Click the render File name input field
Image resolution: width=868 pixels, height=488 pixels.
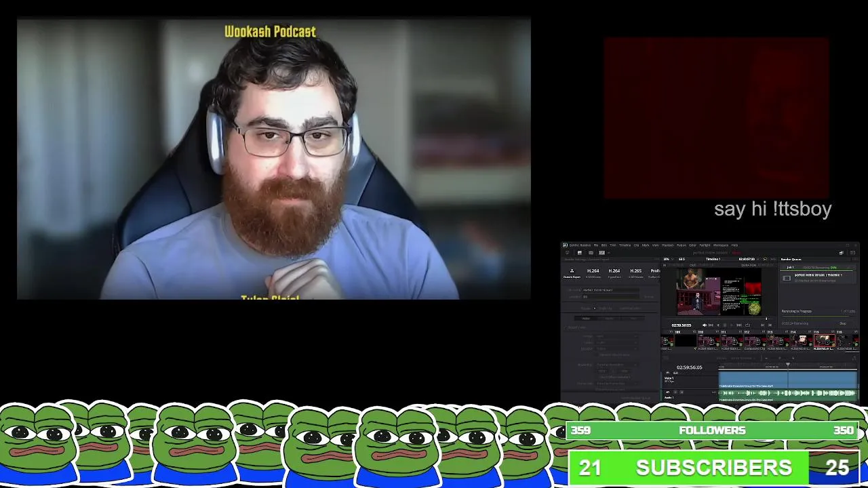[x=611, y=290]
